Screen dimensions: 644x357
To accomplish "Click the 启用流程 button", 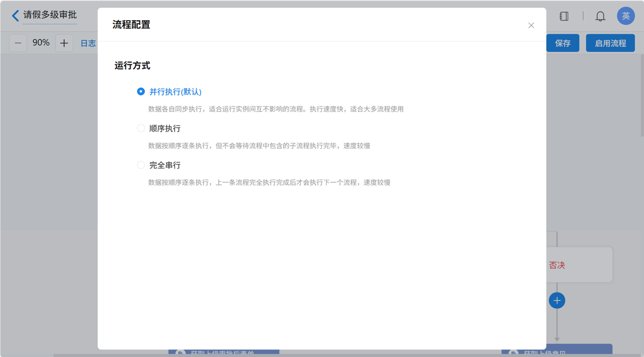I will [x=610, y=43].
